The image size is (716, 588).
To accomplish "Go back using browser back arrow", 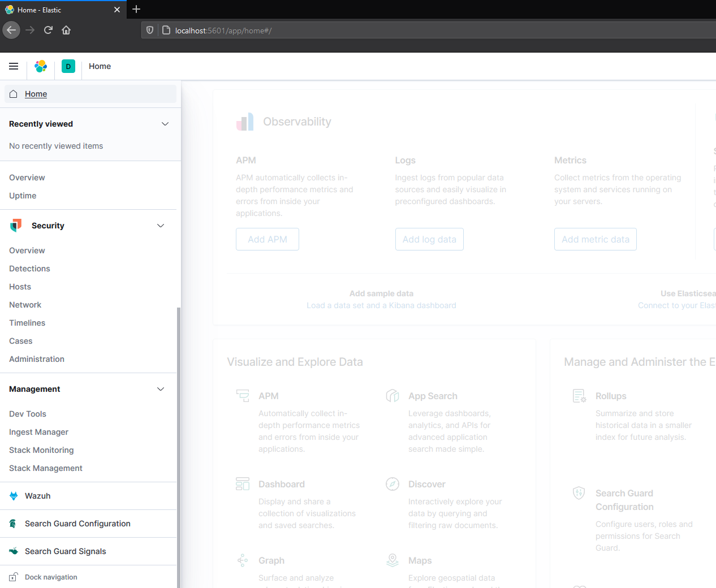I will click(x=11, y=30).
